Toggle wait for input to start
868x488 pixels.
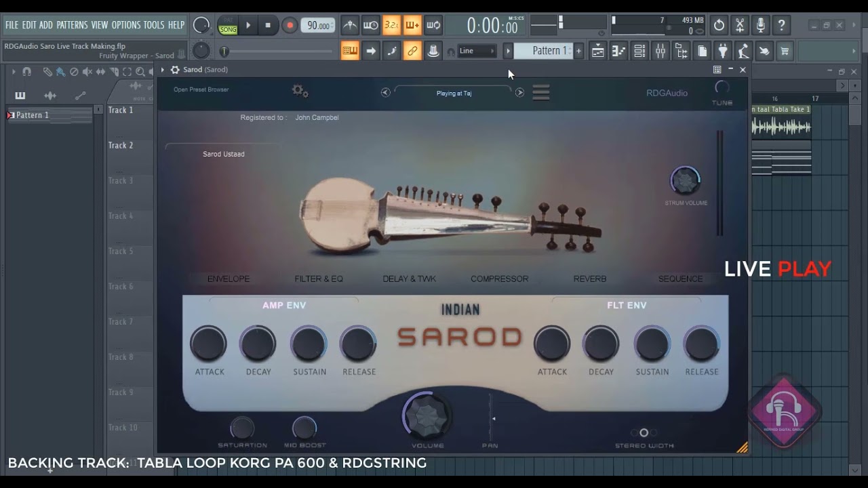tap(371, 26)
